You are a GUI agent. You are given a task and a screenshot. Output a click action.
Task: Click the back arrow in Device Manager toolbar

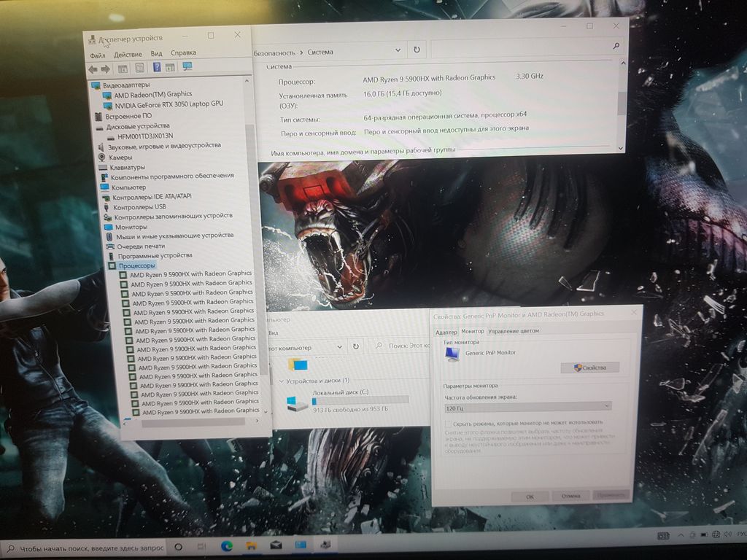tap(93, 69)
